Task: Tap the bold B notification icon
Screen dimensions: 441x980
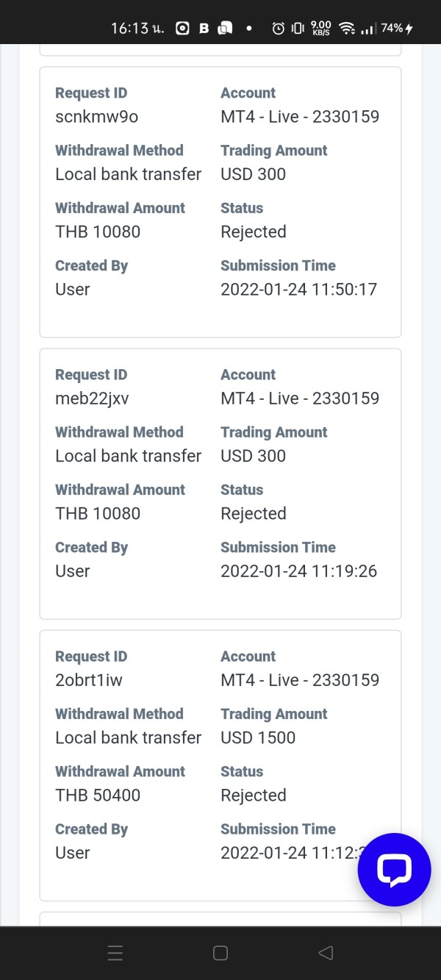Action: click(204, 29)
